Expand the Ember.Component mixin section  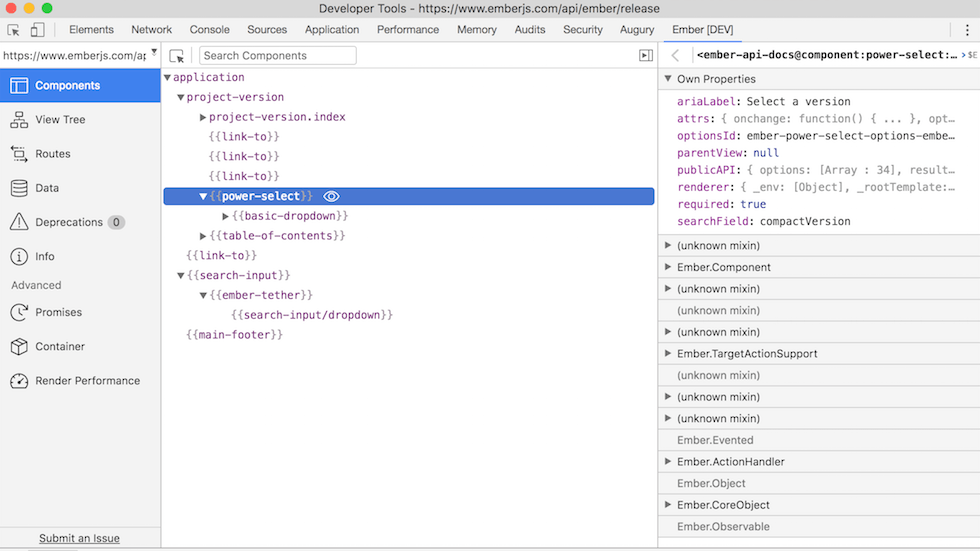668,268
